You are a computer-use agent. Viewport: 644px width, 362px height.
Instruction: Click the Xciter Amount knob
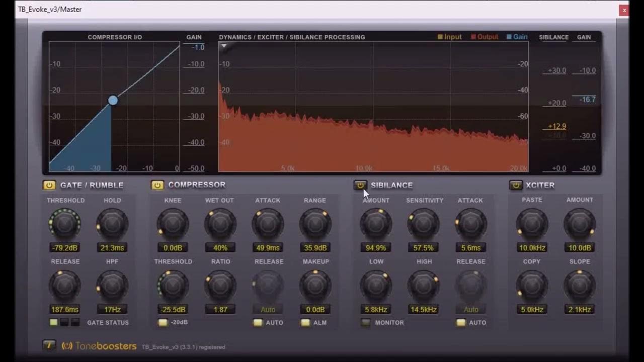pos(580,224)
